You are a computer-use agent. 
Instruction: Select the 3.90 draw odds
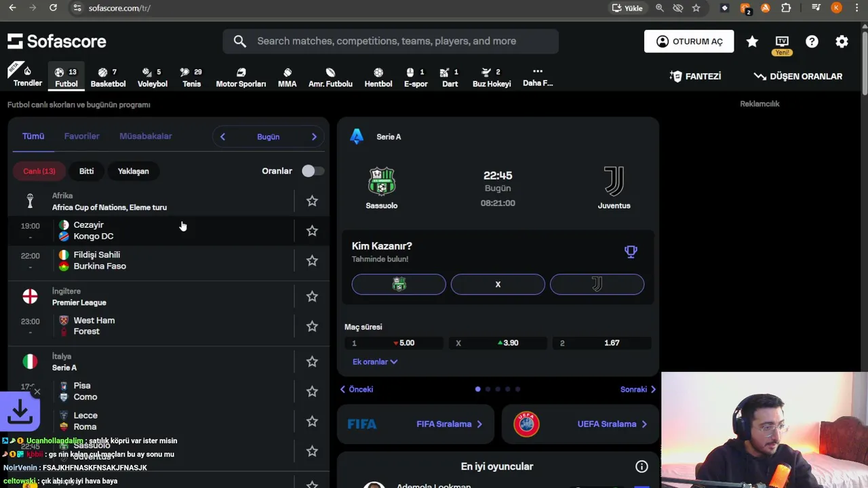(498, 343)
